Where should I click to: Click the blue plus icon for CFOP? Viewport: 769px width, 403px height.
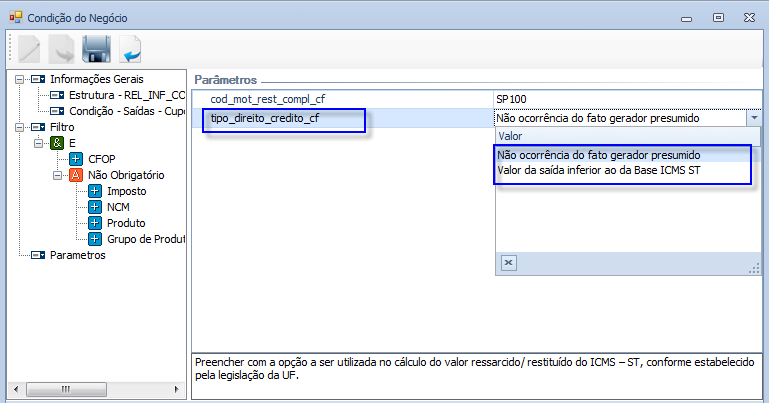click(x=76, y=159)
